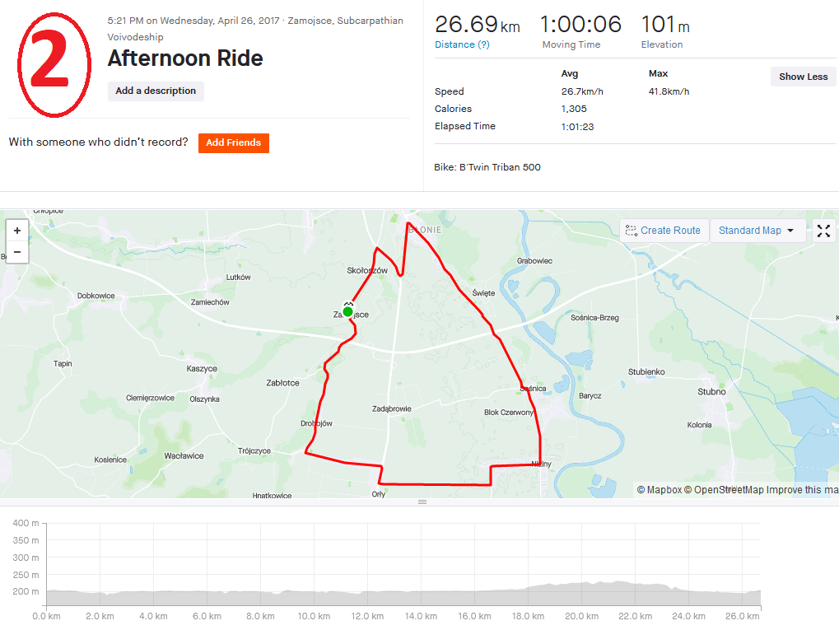This screenshot has height=644, width=839.
Task: Open the Standard Map dropdown
Action: coord(756,231)
